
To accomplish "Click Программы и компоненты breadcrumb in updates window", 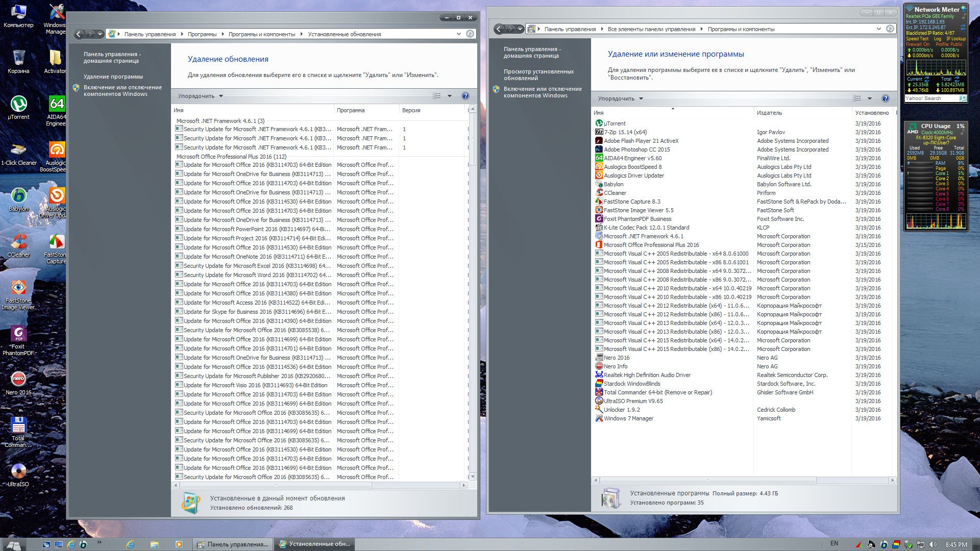I will click(262, 34).
